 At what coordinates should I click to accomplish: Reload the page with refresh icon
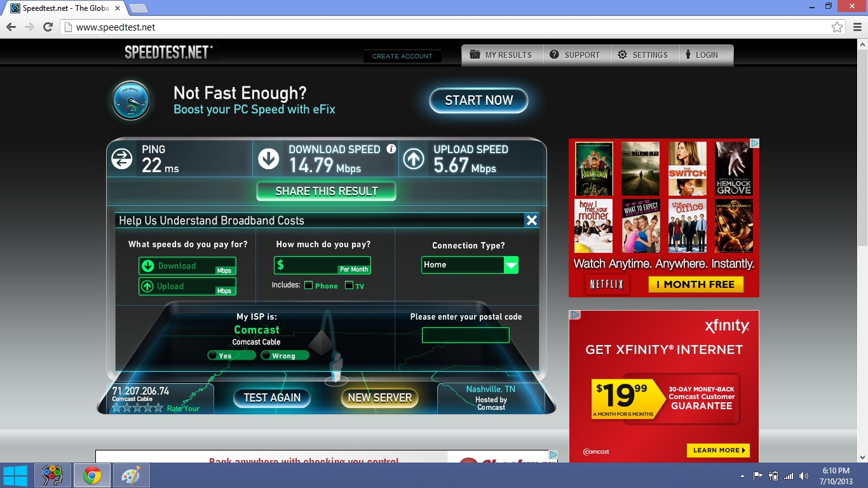pyautogui.click(x=48, y=27)
